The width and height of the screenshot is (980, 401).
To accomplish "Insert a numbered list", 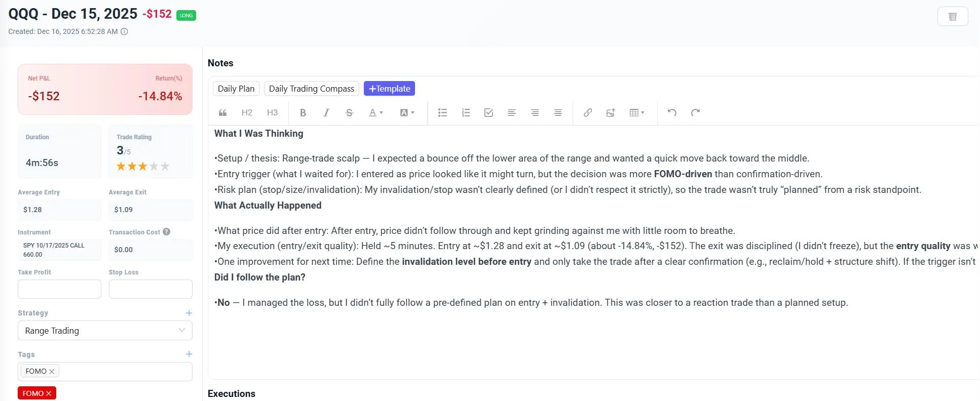I will [x=466, y=113].
